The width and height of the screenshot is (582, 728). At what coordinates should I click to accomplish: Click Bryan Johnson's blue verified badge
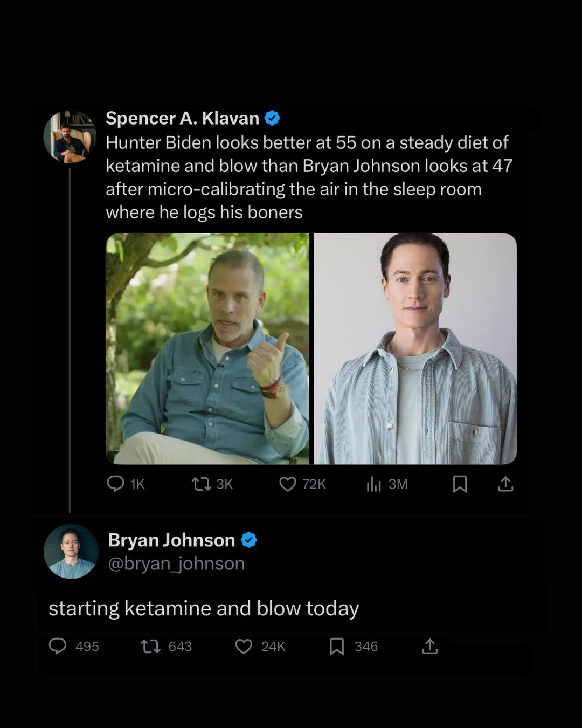(248, 540)
